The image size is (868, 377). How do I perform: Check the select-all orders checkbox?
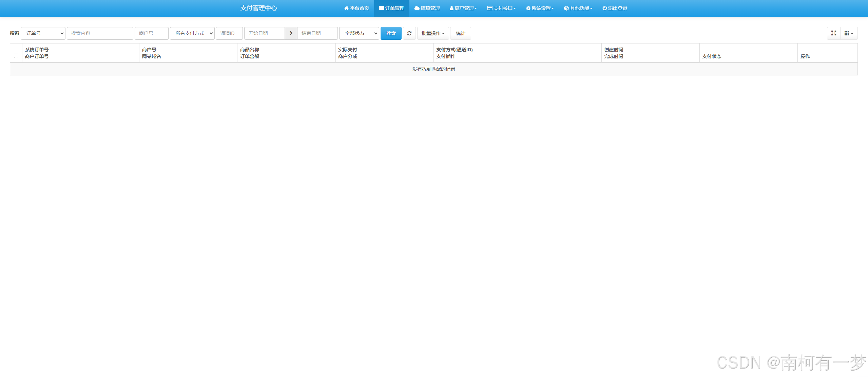point(16,56)
